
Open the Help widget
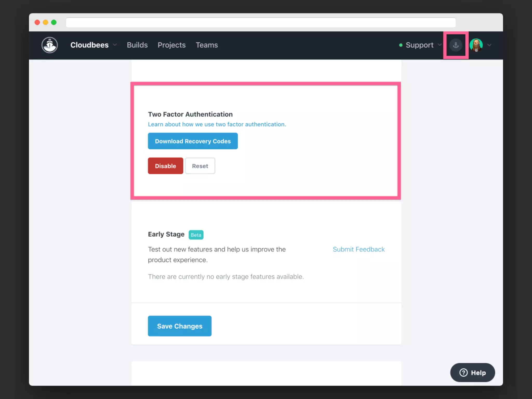tap(473, 373)
